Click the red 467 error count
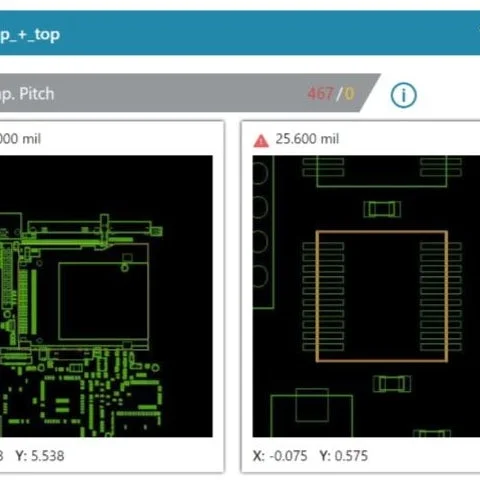The width and height of the screenshot is (480, 480). pos(320,93)
